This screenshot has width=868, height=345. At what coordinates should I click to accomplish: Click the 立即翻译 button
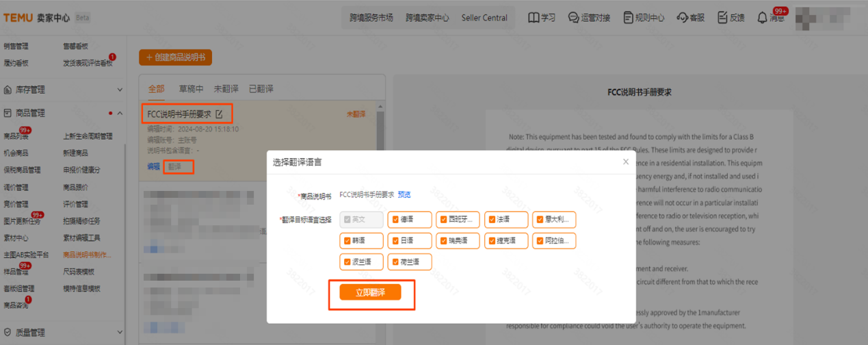coord(370,292)
